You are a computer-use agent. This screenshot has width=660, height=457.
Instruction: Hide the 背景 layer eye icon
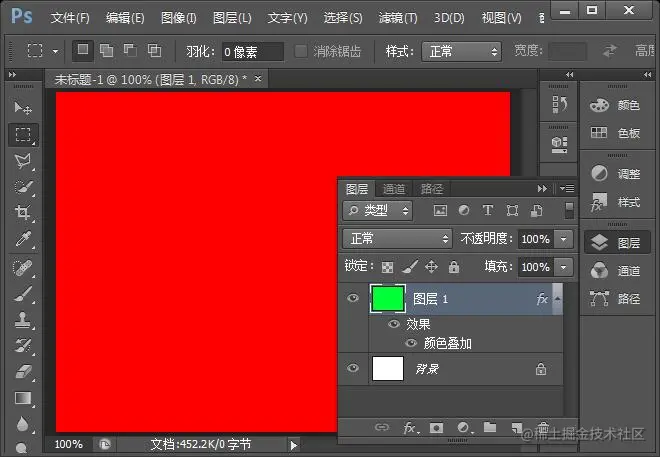[x=353, y=368]
